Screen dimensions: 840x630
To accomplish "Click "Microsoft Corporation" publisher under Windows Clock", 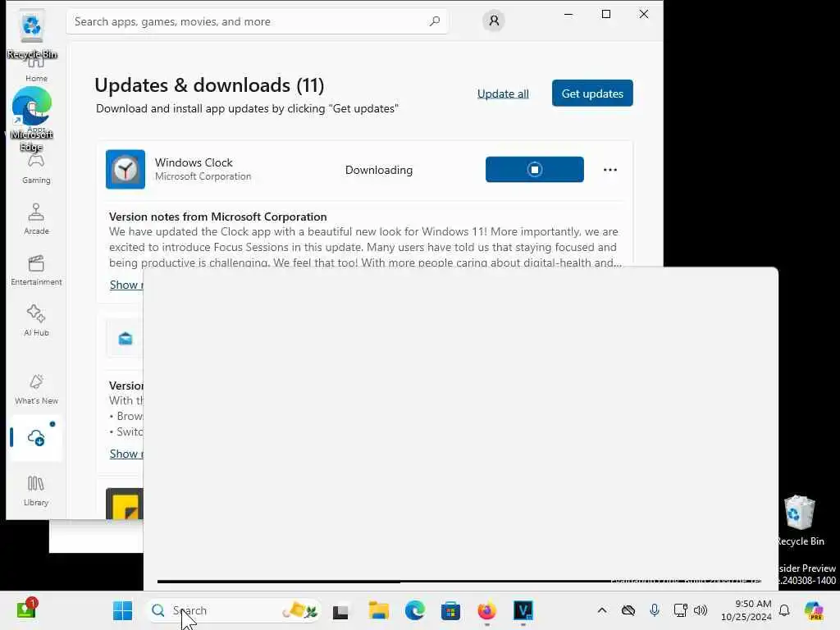I will click(203, 176).
